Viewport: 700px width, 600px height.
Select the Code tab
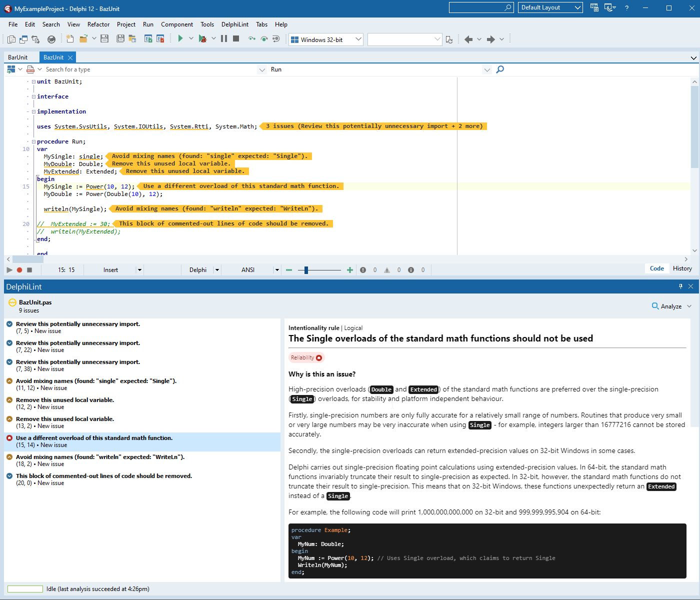coord(657,269)
